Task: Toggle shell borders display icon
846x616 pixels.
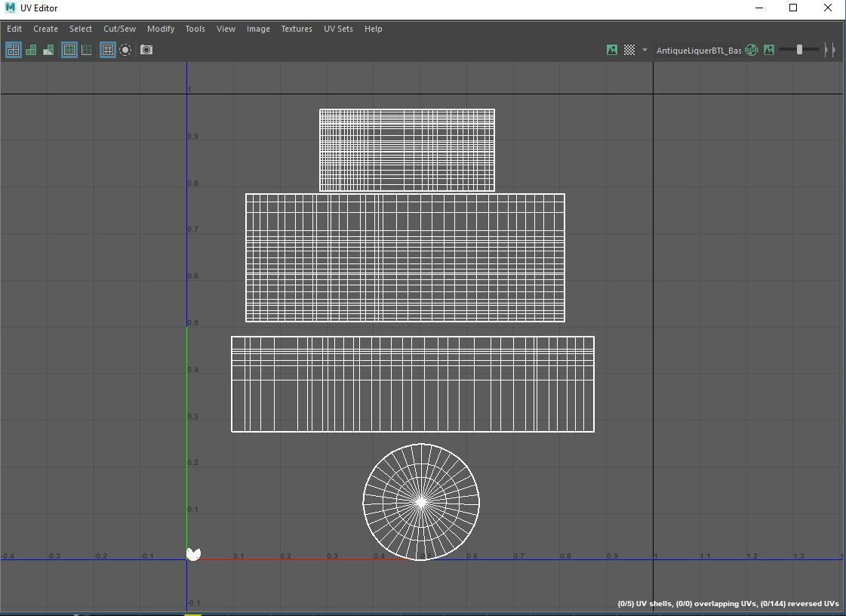Action: pos(86,51)
